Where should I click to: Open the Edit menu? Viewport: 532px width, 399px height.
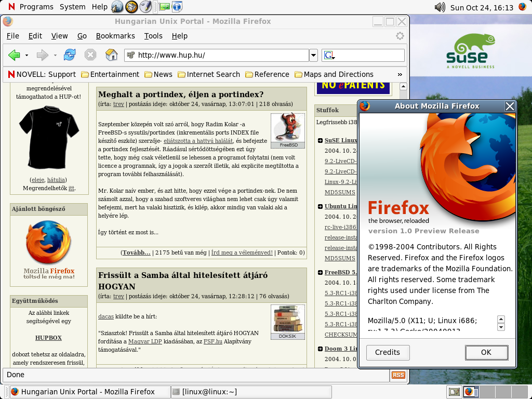click(x=35, y=36)
